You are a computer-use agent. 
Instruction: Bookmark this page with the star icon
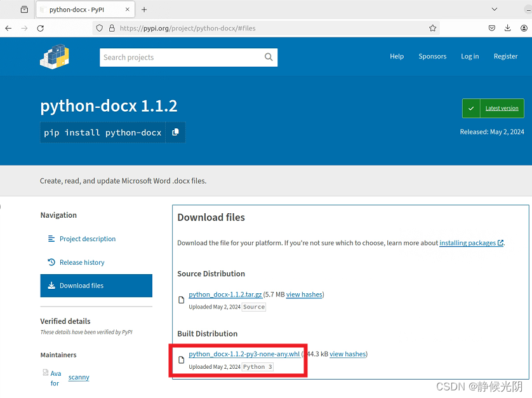click(432, 28)
